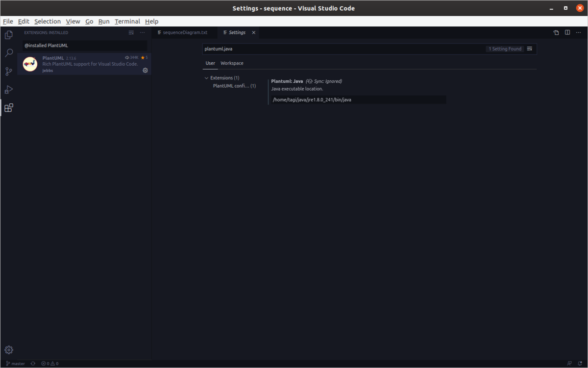Open editor more actions menu

tap(579, 33)
